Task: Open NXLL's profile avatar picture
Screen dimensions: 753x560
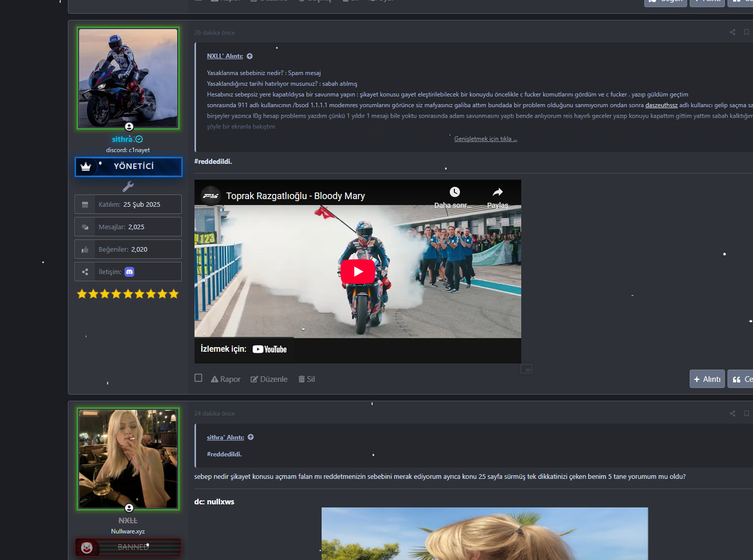Action: click(x=128, y=459)
